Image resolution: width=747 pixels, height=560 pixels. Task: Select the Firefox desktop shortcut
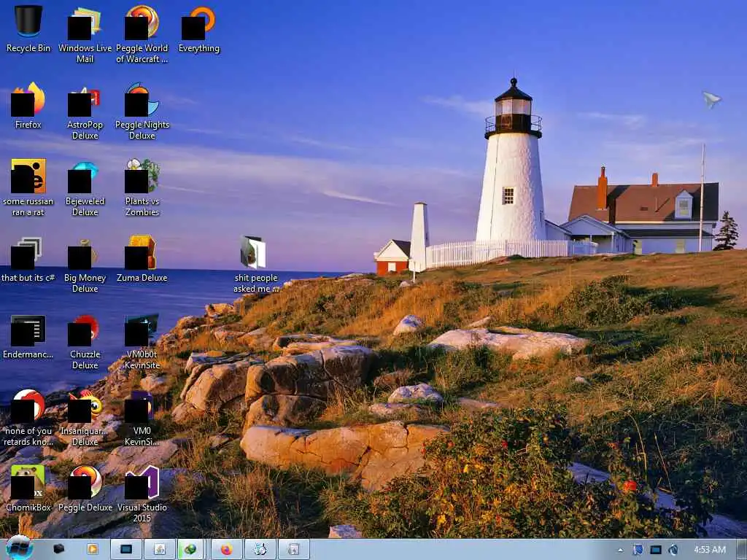click(28, 99)
